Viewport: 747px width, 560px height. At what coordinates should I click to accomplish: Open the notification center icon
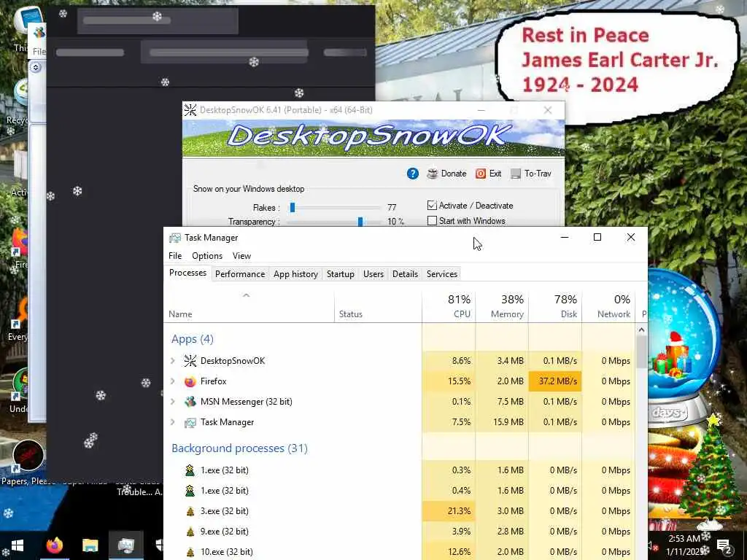tap(724, 545)
